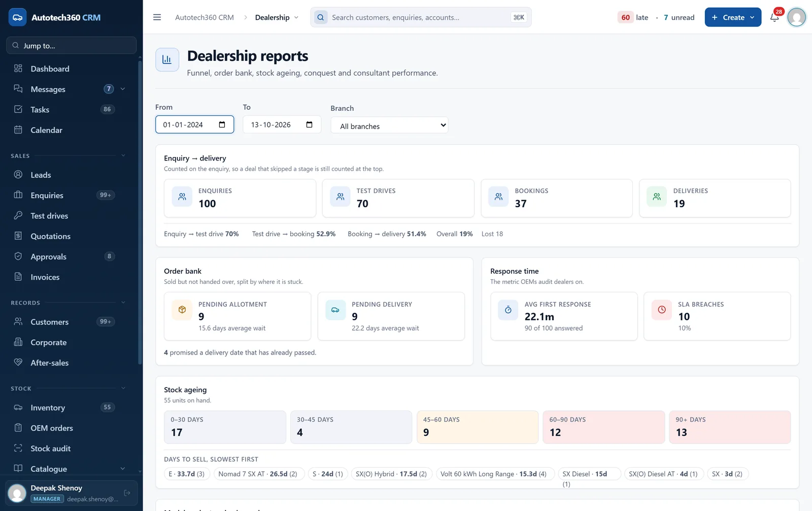812x511 pixels.
Task: Click the Dealership reports chart icon
Action: (x=167, y=59)
